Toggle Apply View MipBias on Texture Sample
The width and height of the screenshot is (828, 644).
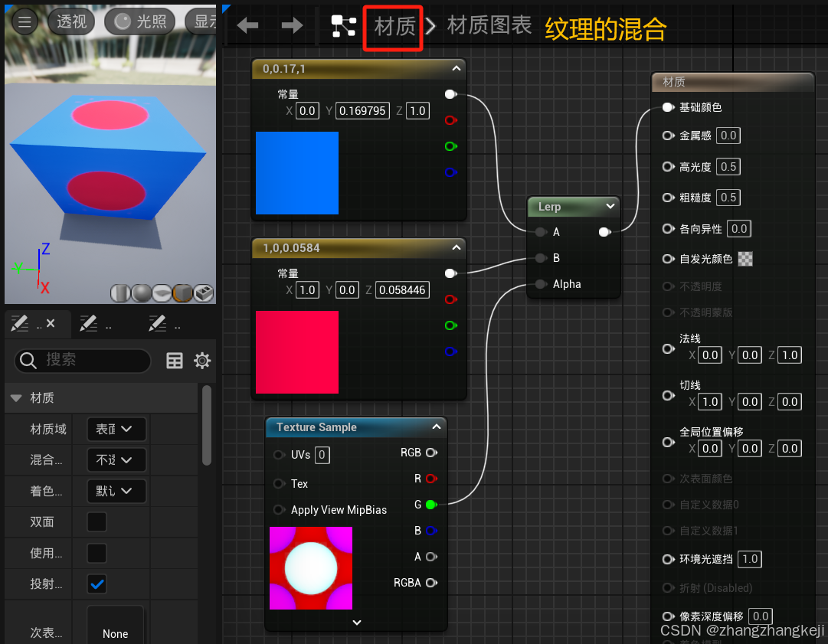tap(280, 510)
